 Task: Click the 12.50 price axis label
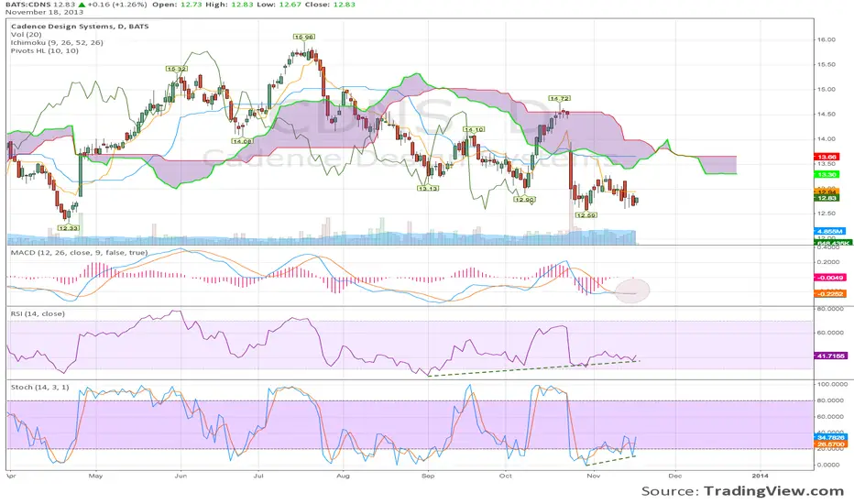click(827, 214)
